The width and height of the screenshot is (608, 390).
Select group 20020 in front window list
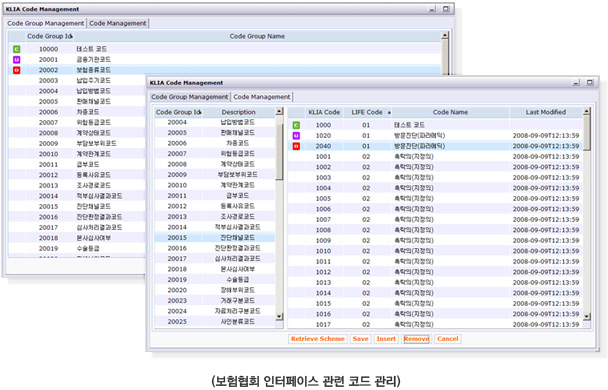[215, 290]
